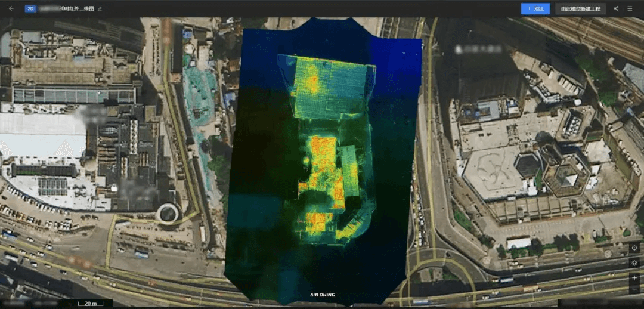Zoom out with the minus button
644x309 pixels.
point(634,289)
